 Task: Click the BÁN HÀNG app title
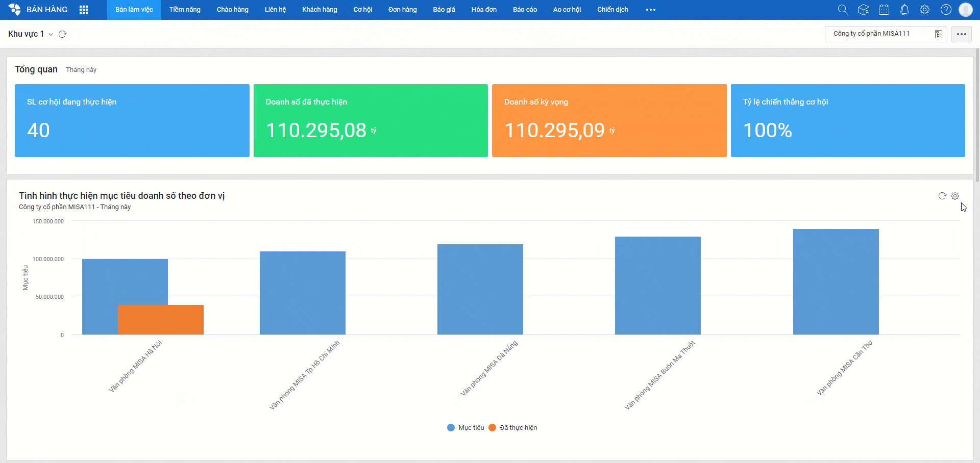click(47, 10)
